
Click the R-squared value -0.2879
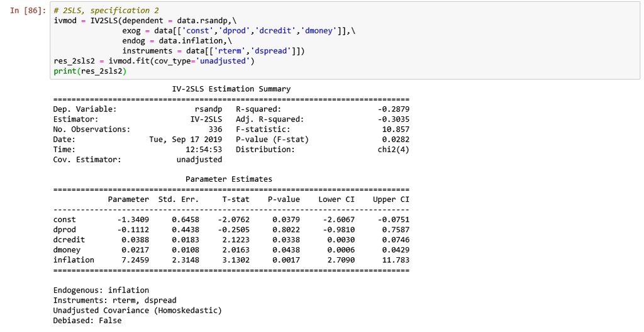(394, 109)
